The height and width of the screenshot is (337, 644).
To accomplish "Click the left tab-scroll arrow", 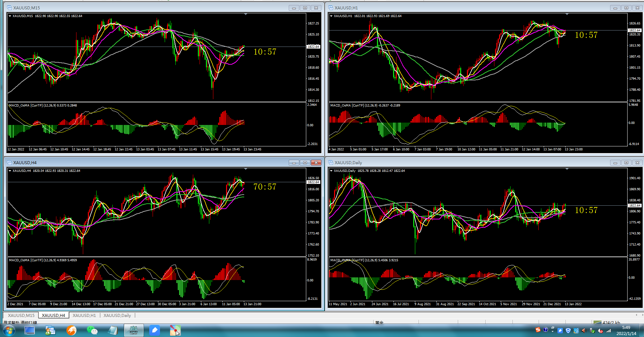I will pos(636,315).
